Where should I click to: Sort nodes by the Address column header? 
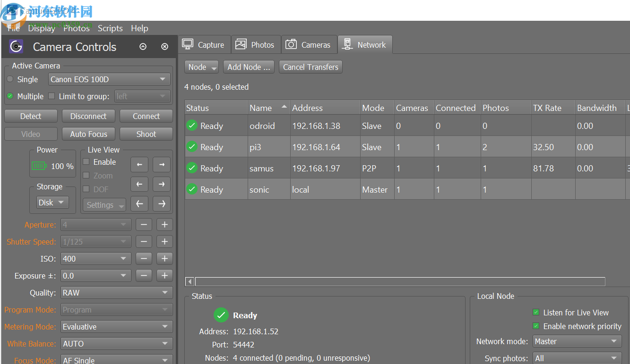coord(325,108)
